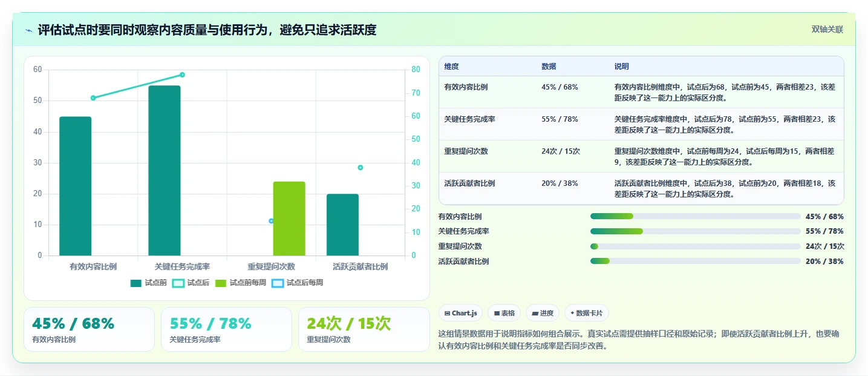The image size is (868, 376).
Task: Click the 重复提问次数 x-axis label
Action: pyautogui.click(x=271, y=266)
